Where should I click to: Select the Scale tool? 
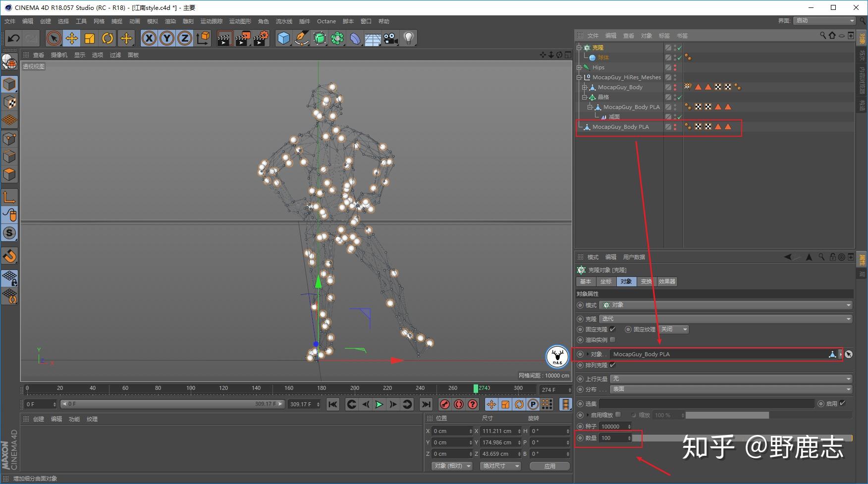point(90,38)
